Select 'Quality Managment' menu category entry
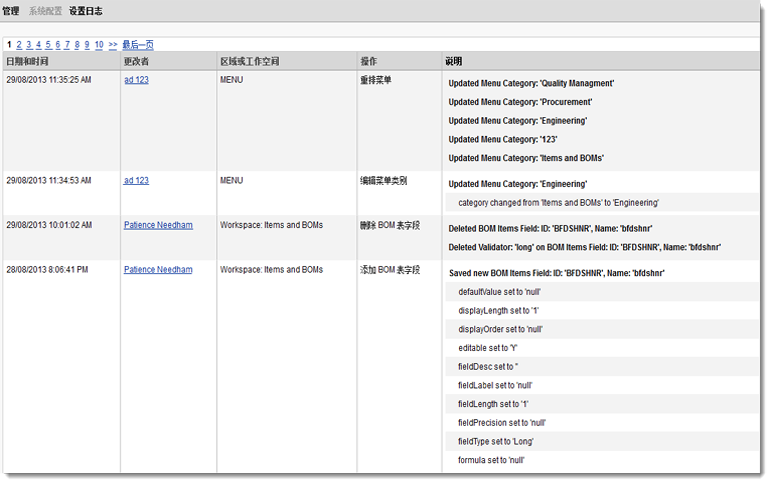 (x=531, y=83)
